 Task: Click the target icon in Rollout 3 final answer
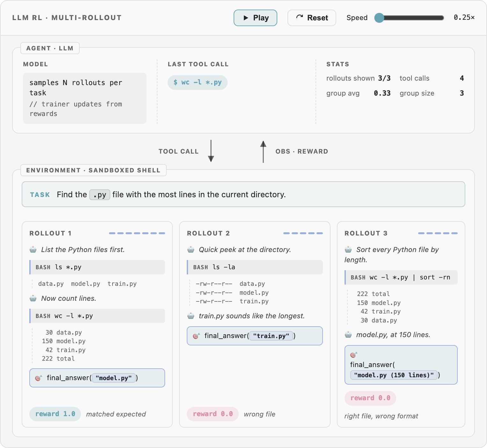click(x=354, y=355)
